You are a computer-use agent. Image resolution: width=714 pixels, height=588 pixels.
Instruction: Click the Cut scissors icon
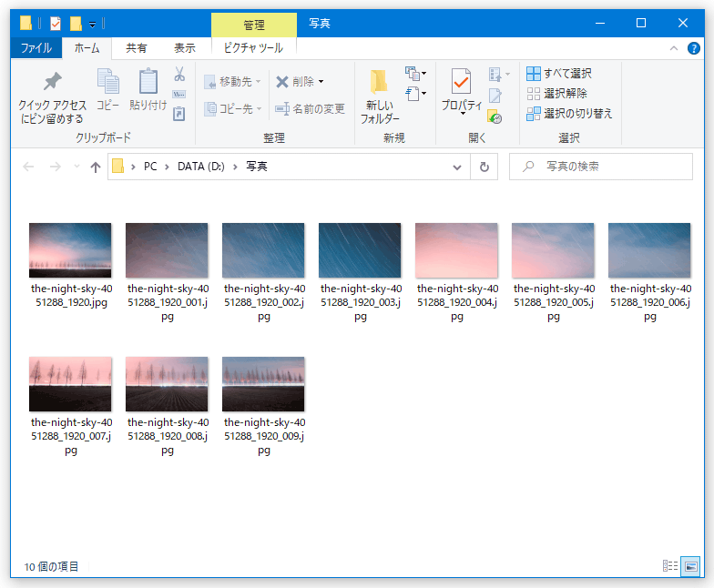[178, 74]
